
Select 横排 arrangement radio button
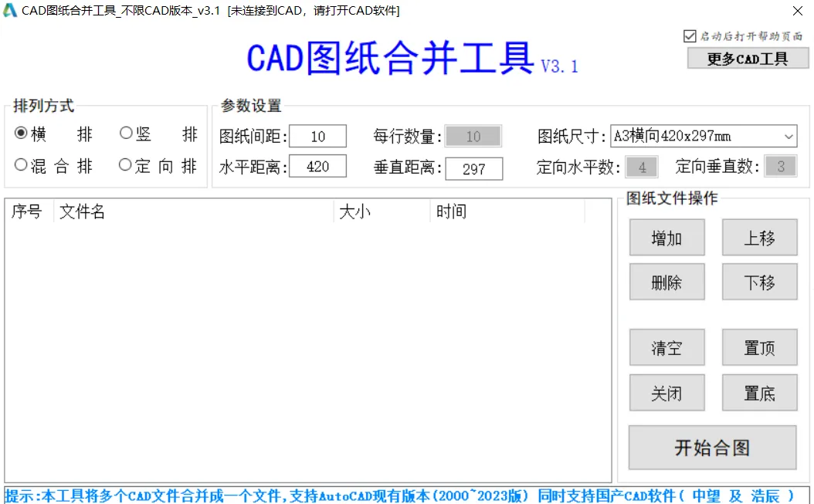pyautogui.click(x=21, y=134)
